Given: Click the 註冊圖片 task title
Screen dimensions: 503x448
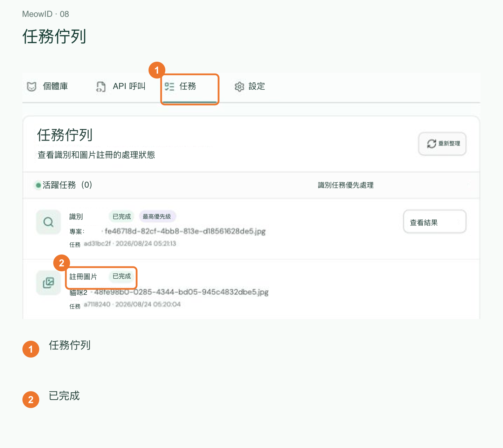Looking at the screenshot, I should point(83,277).
